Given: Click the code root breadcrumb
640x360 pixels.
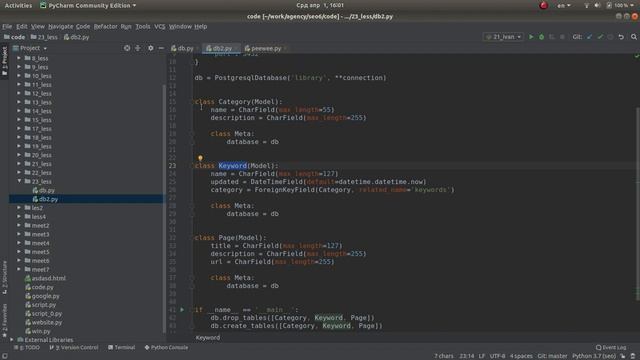Looking at the screenshot, I should [15, 37].
